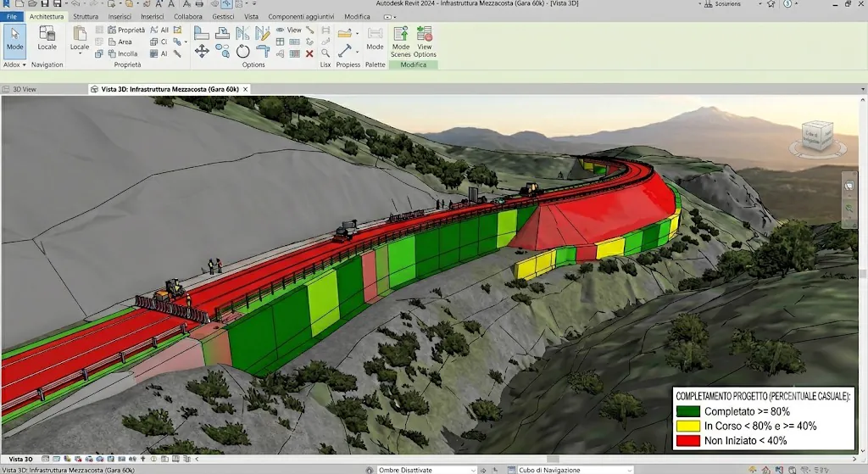The height and width of the screenshot is (474, 868).
Task: Select the Rotate circular arrow tool
Action: 243,52
